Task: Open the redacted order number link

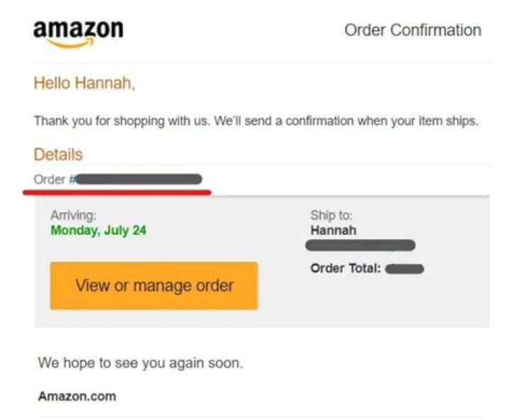Action: pos(138,179)
